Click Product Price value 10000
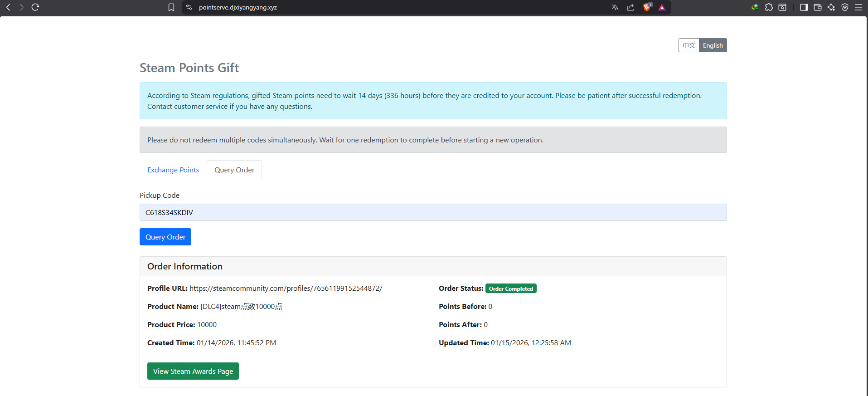The width and height of the screenshot is (868, 396). tap(207, 325)
